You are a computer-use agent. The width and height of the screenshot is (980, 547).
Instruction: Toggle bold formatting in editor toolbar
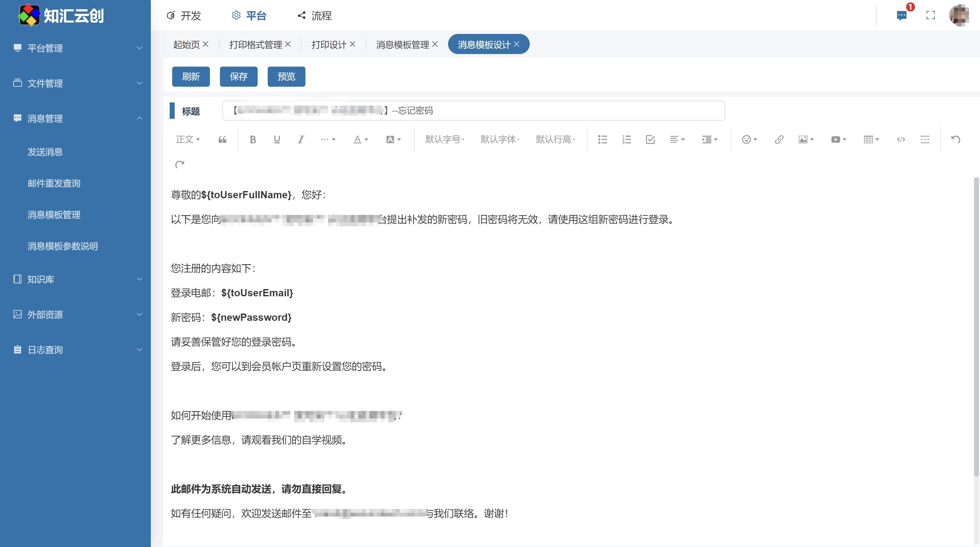tap(253, 139)
